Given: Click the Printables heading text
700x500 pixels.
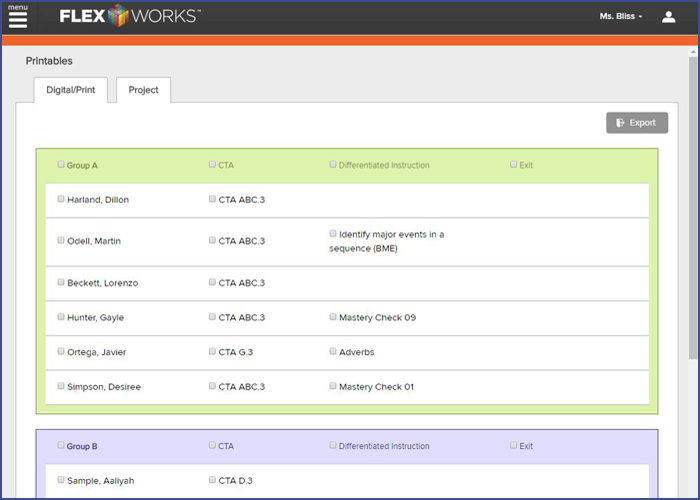Looking at the screenshot, I should coord(49,61).
